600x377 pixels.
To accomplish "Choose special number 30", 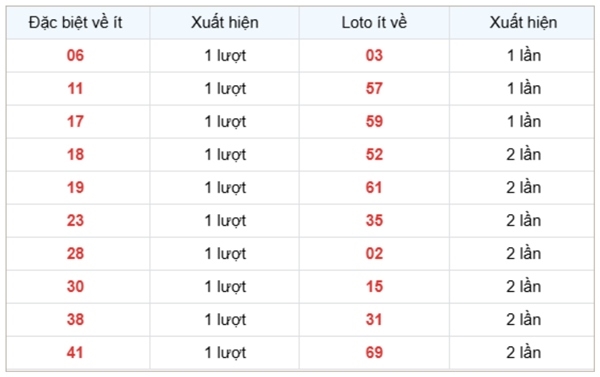I will 75,286.
